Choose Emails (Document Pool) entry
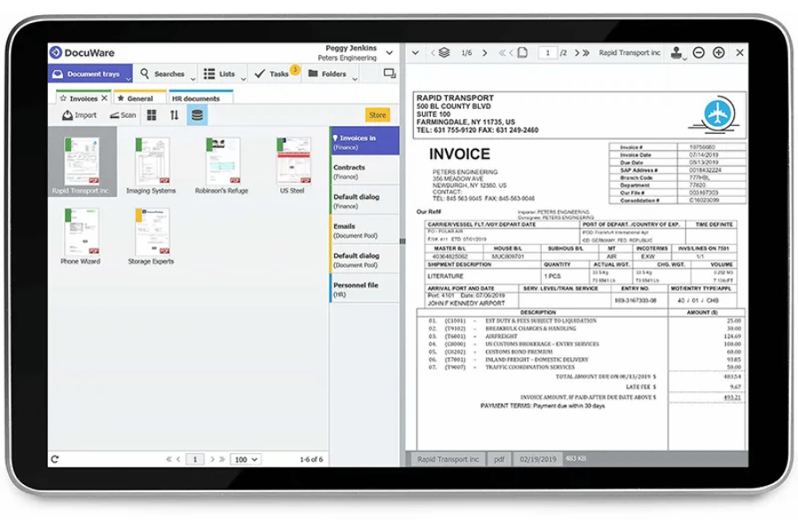The image size is (798, 532). click(364, 231)
